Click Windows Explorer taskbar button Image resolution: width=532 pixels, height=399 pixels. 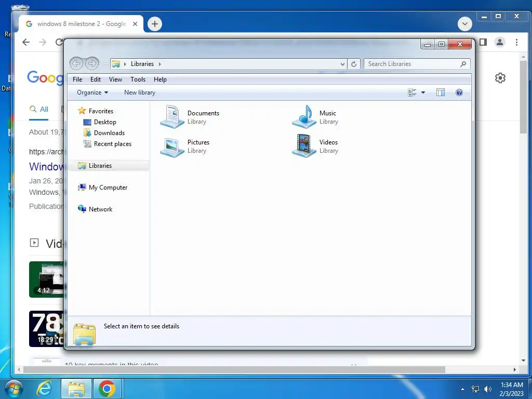coord(76,389)
